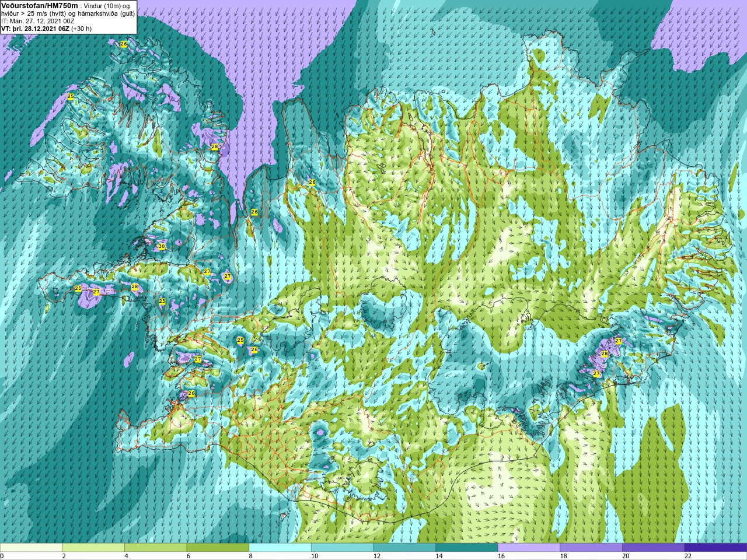Click the legend scale value 14
Viewport: 747px width, 560px height.
pyautogui.click(x=439, y=556)
